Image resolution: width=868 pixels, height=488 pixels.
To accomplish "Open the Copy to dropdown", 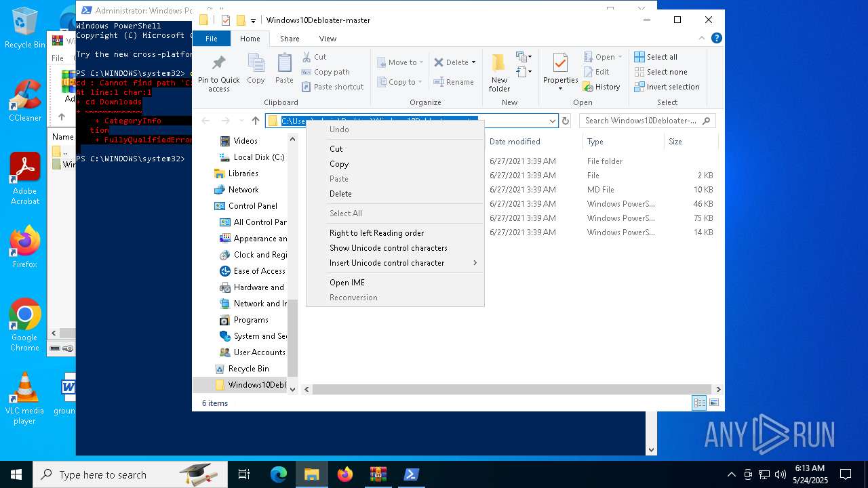I will 399,82.
